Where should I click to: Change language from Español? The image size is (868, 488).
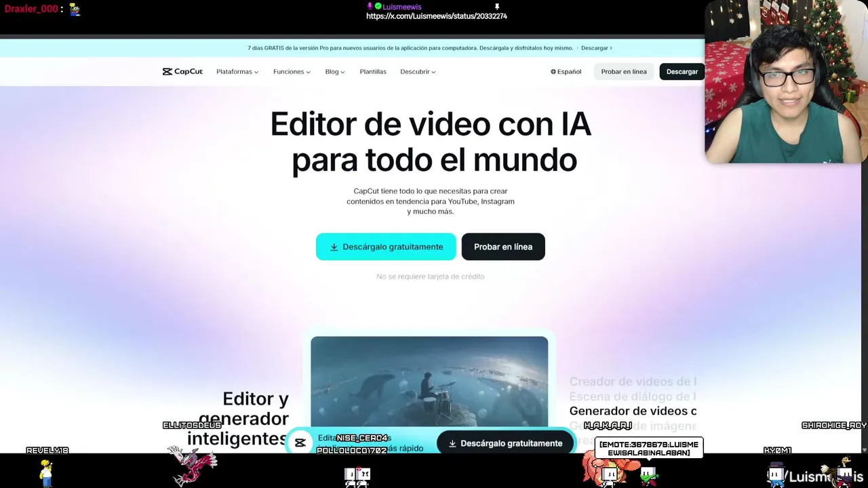(566, 72)
